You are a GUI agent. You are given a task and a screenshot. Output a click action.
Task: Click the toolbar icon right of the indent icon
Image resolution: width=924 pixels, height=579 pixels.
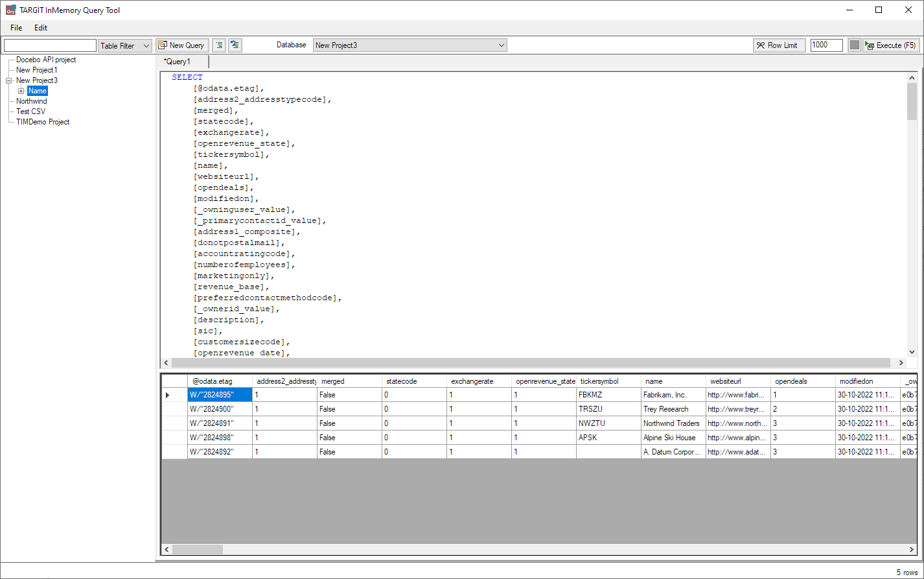coord(235,45)
